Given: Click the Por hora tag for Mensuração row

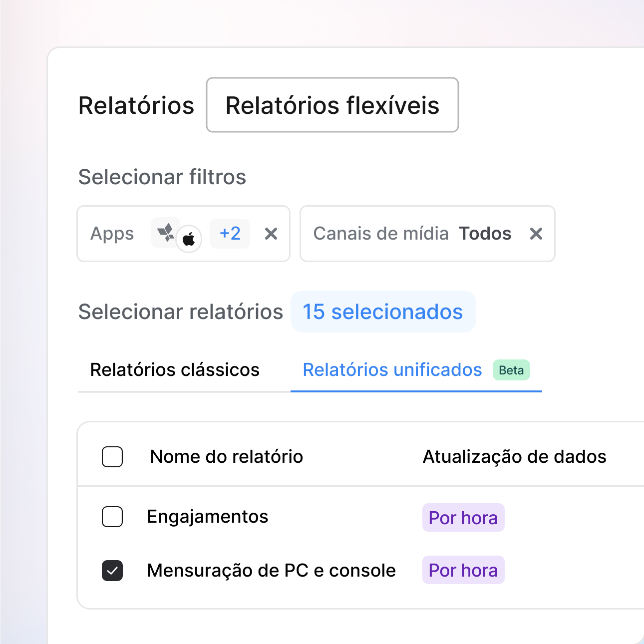Looking at the screenshot, I should [463, 570].
